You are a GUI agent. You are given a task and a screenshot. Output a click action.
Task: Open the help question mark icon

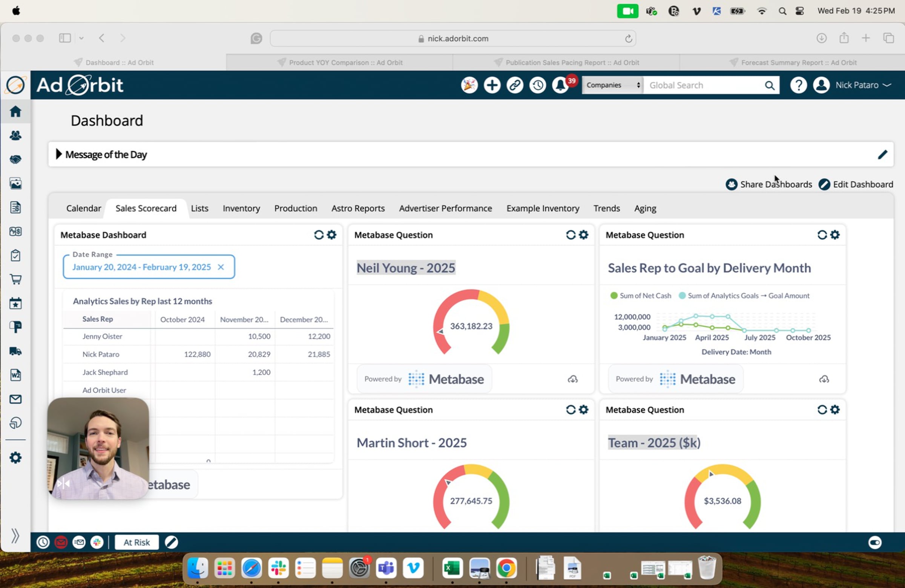799,85
